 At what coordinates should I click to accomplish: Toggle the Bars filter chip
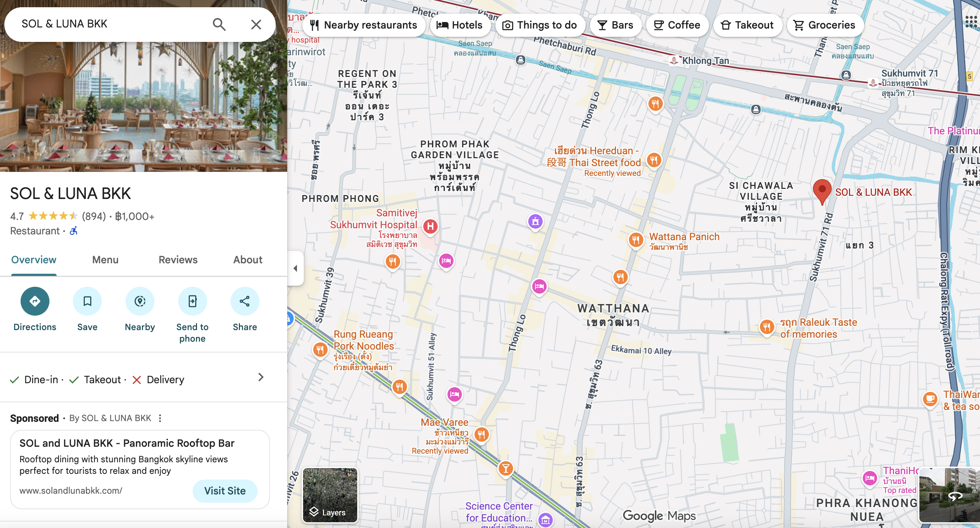(x=615, y=25)
